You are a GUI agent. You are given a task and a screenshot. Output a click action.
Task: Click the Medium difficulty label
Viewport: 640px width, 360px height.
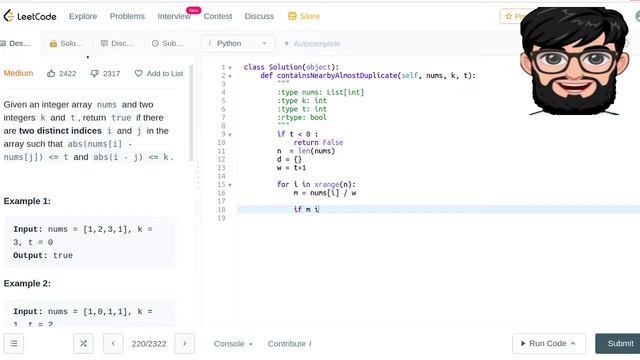click(x=18, y=73)
